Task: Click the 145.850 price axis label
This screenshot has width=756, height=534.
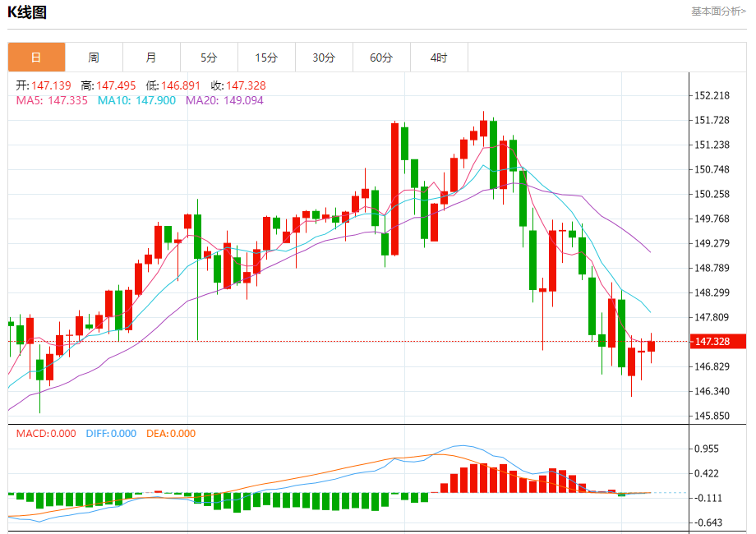Action: 712,416
